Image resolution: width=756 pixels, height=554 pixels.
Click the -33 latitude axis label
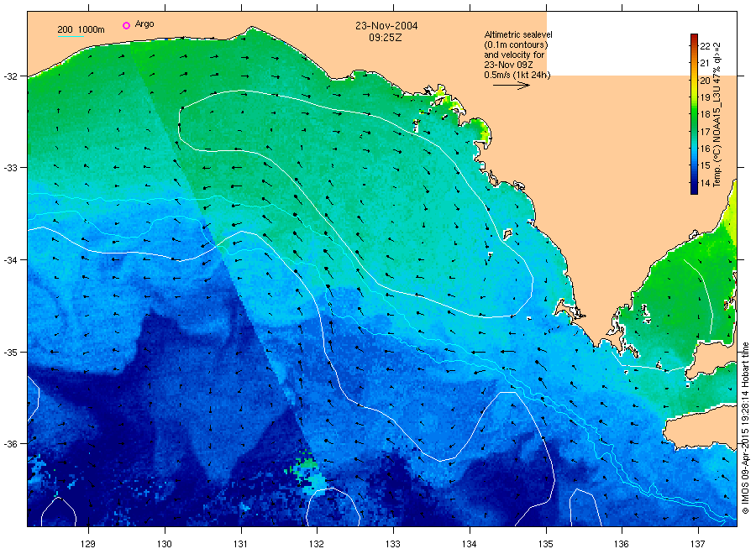11,168
